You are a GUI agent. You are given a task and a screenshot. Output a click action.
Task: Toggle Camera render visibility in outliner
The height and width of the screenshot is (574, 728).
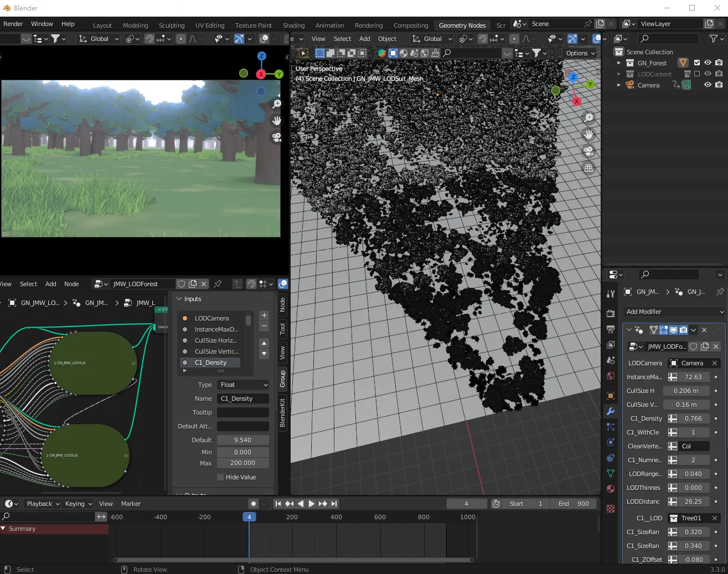click(x=720, y=85)
